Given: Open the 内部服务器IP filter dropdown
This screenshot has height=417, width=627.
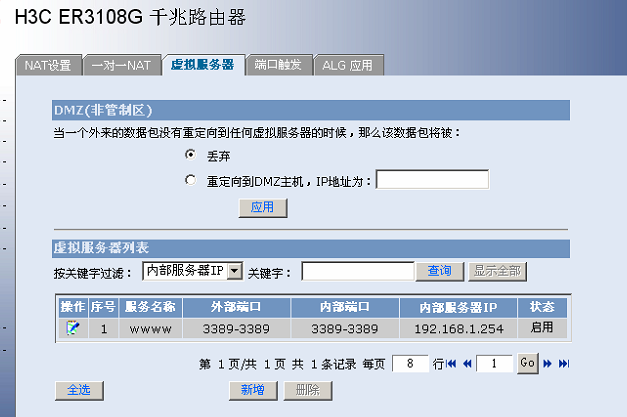Looking at the screenshot, I should 192,271.
